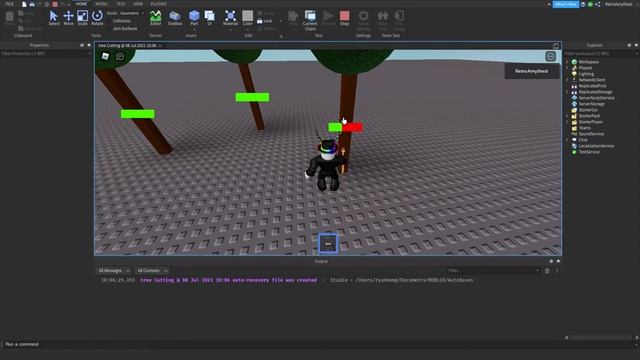Activate the Move tool
640x360 pixels.
pos(68,18)
